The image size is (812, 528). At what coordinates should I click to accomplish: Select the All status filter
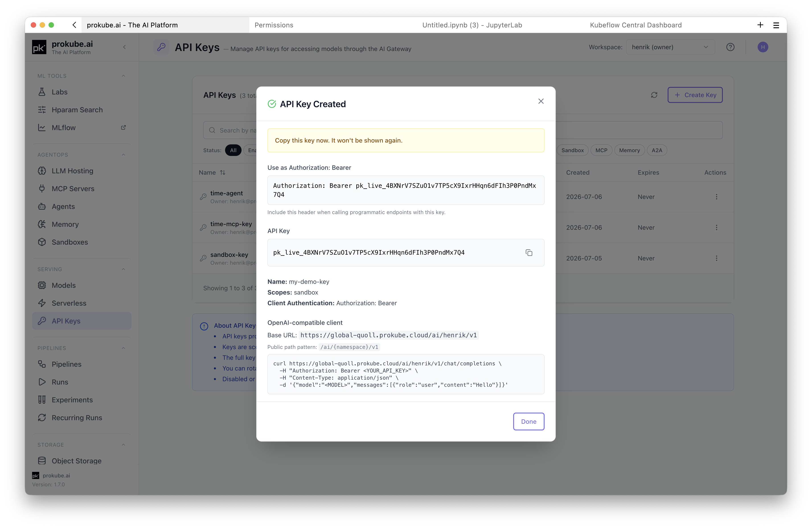(233, 150)
